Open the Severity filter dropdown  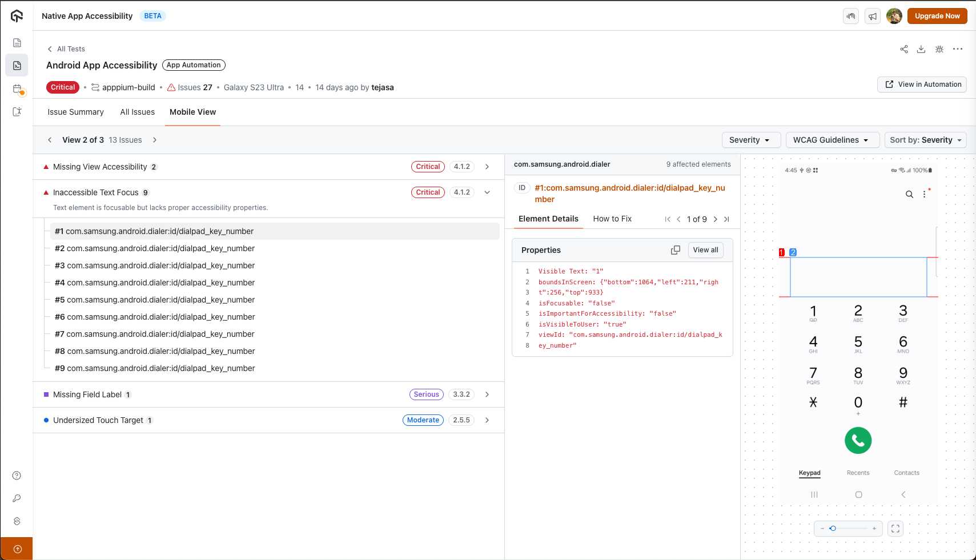pos(750,140)
